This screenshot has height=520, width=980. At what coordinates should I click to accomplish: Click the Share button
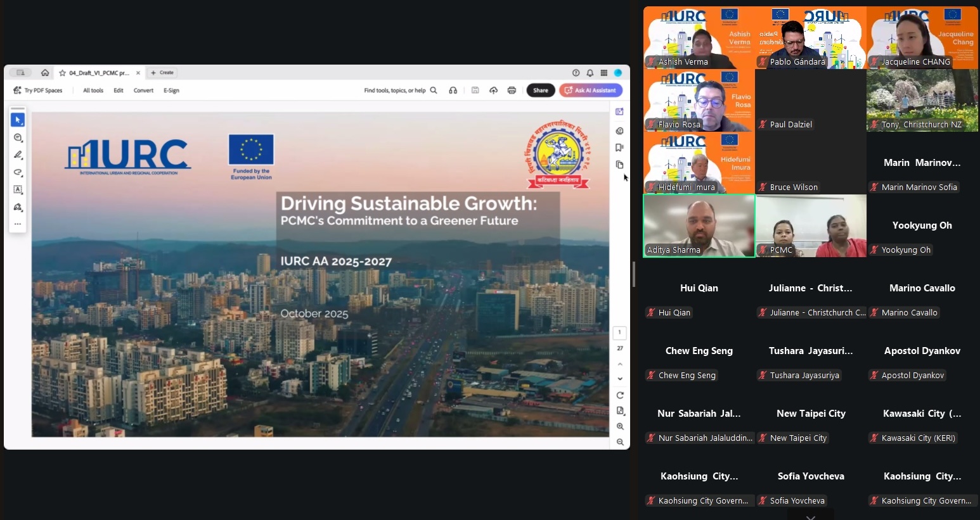[540, 91]
